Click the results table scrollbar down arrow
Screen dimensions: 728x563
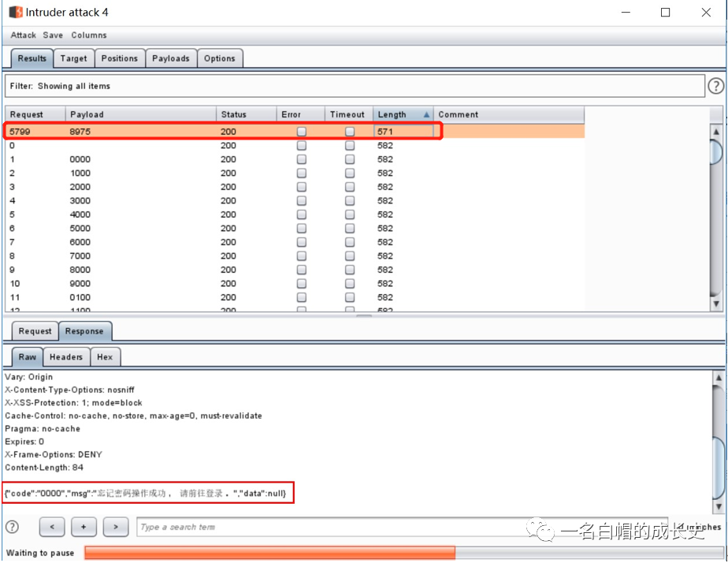716,304
